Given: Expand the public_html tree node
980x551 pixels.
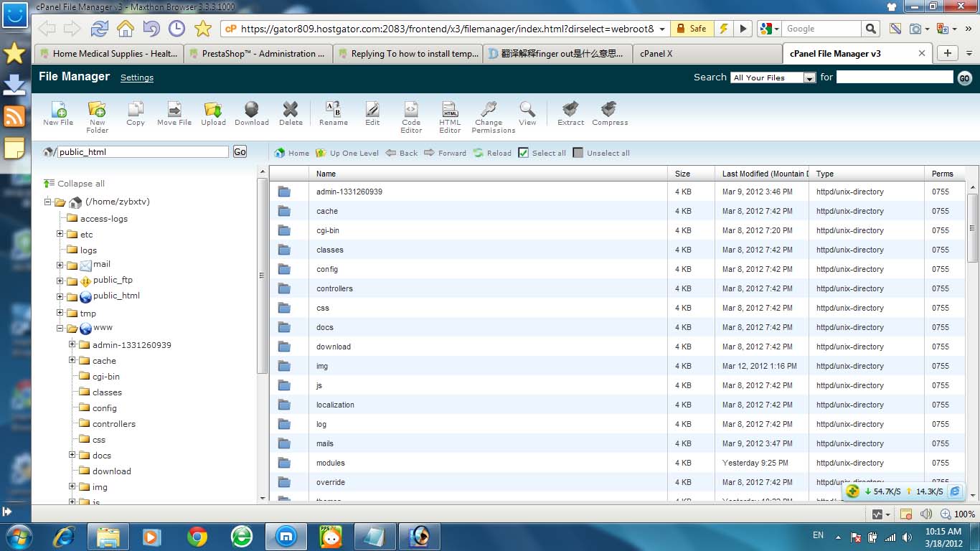Looking at the screenshot, I should 60,296.
